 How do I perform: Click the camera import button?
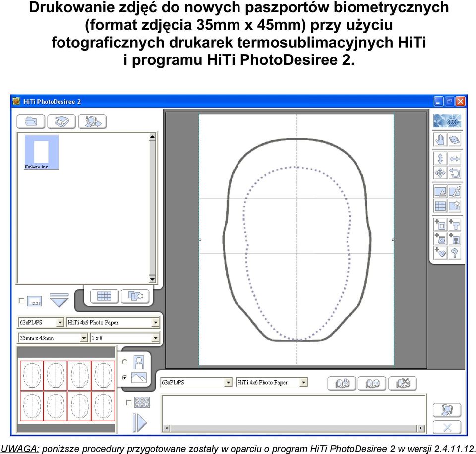point(92,122)
